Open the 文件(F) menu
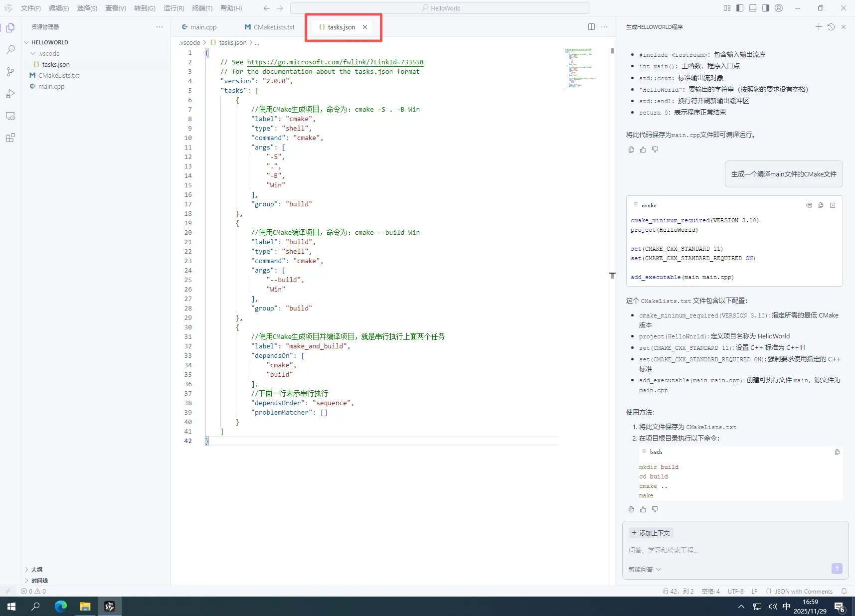This screenshot has width=855, height=616. (x=31, y=8)
